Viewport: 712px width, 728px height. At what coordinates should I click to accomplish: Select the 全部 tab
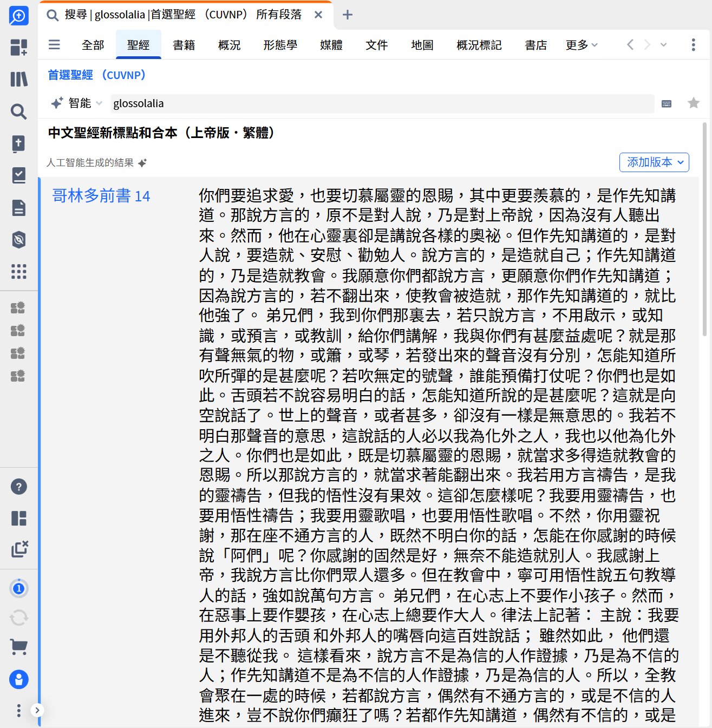(x=93, y=45)
